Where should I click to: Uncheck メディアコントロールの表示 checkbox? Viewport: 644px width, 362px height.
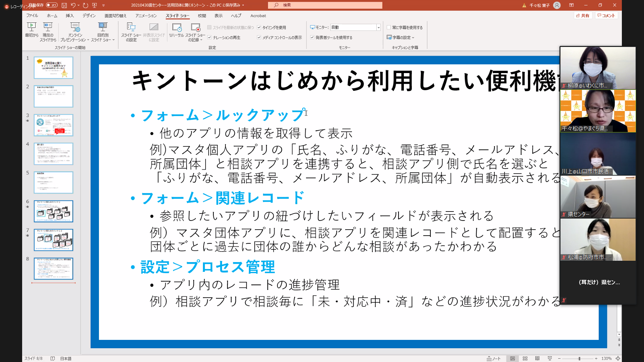click(x=259, y=38)
